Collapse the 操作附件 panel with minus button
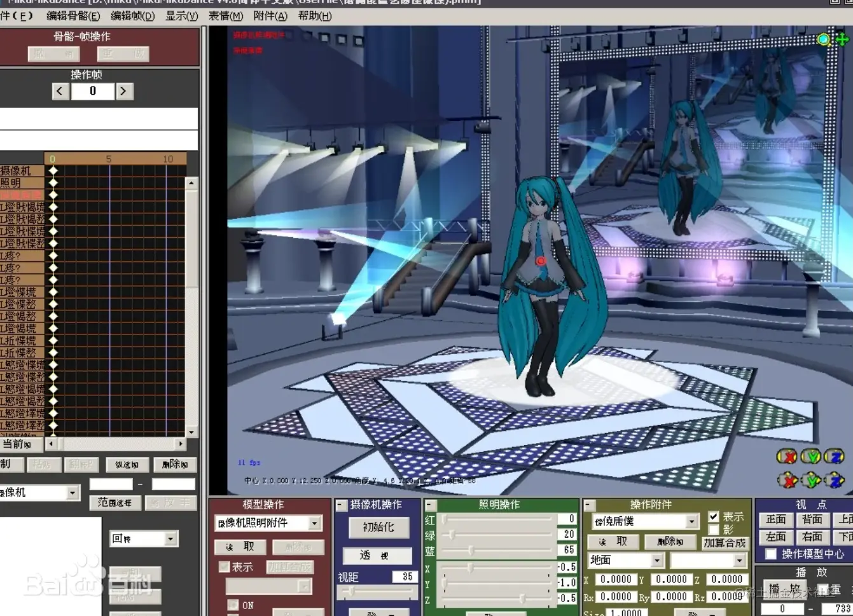Viewport: 853px width, 616px height. (x=588, y=505)
